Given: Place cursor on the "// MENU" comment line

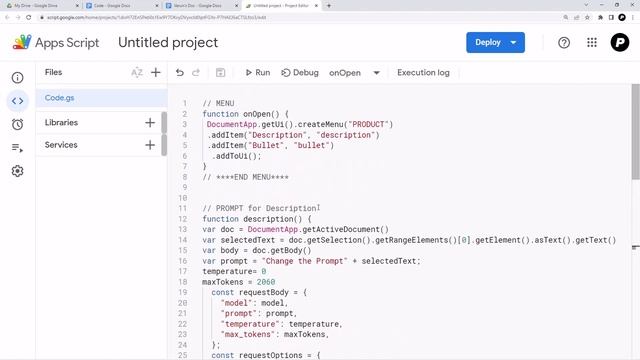Looking at the screenshot, I should tap(218, 103).
